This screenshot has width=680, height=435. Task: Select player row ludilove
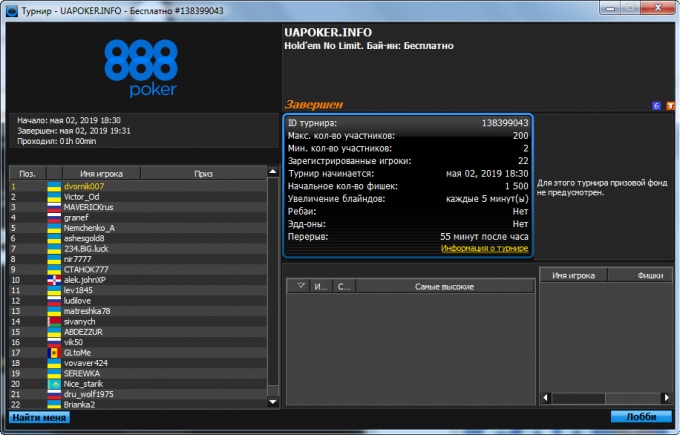click(x=138, y=301)
